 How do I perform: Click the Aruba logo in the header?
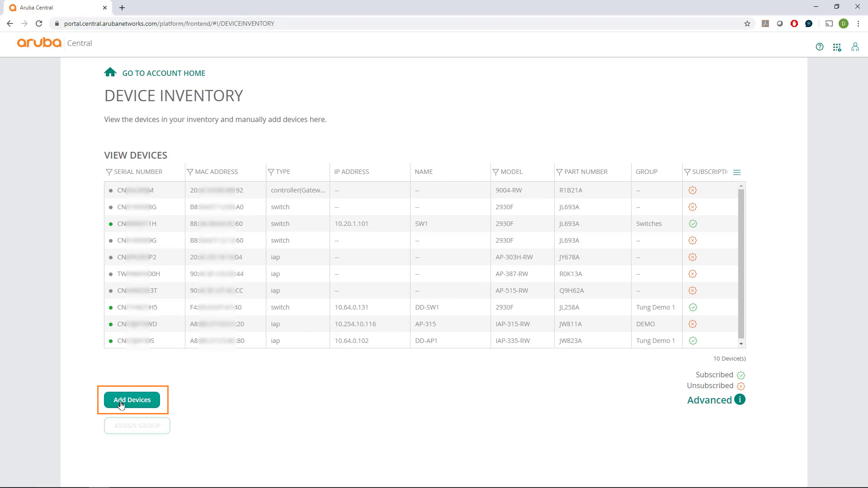coord(38,42)
